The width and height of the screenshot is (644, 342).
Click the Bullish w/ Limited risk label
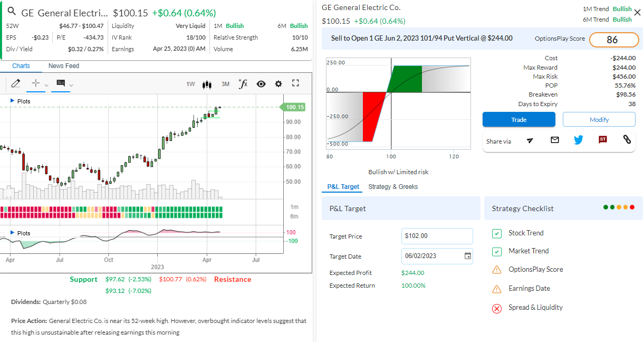coord(398,172)
